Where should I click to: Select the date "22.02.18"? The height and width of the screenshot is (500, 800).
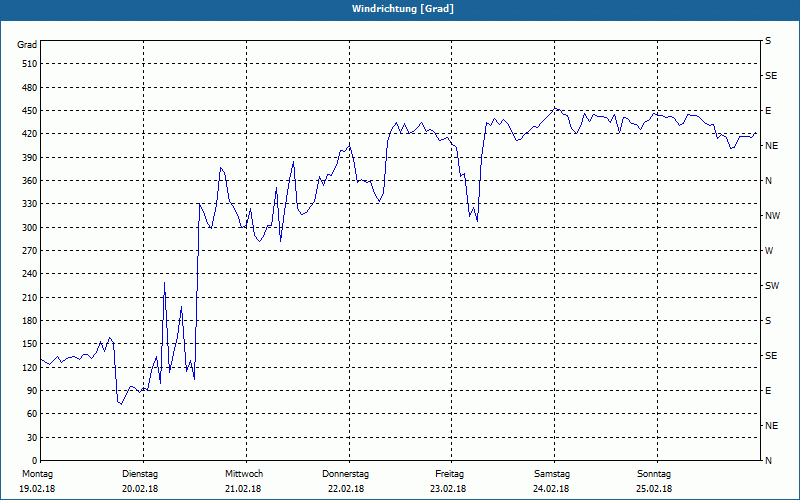(x=346, y=489)
